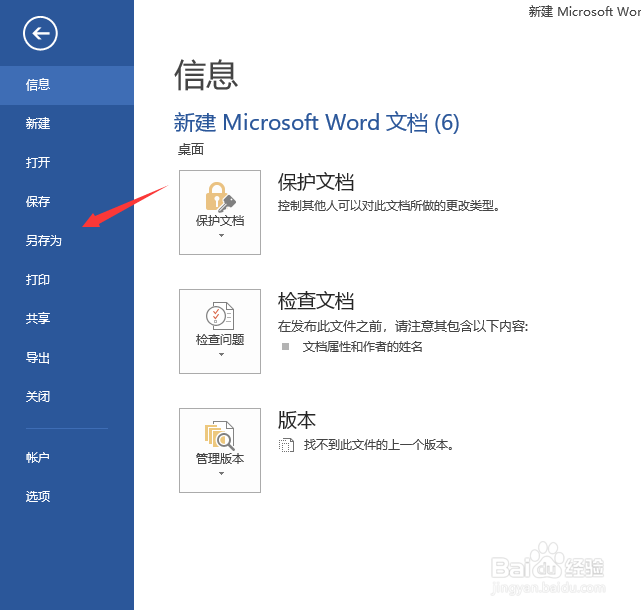The height and width of the screenshot is (610, 641).
Task: Expand the 检查问题 dropdown arrow
Action: pos(221,354)
